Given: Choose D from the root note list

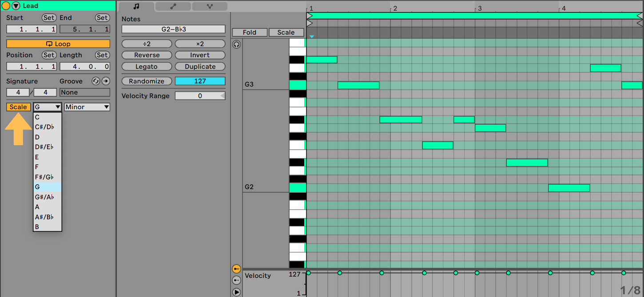Looking at the screenshot, I should click(48, 137).
